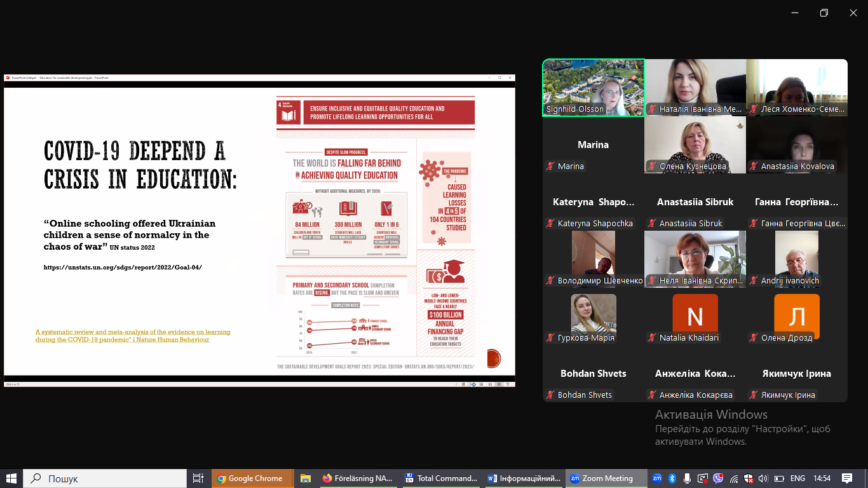Open the Föreläsning Firefox taskbar window
868x488 pixels.
pyautogui.click(x=358, y=478)
